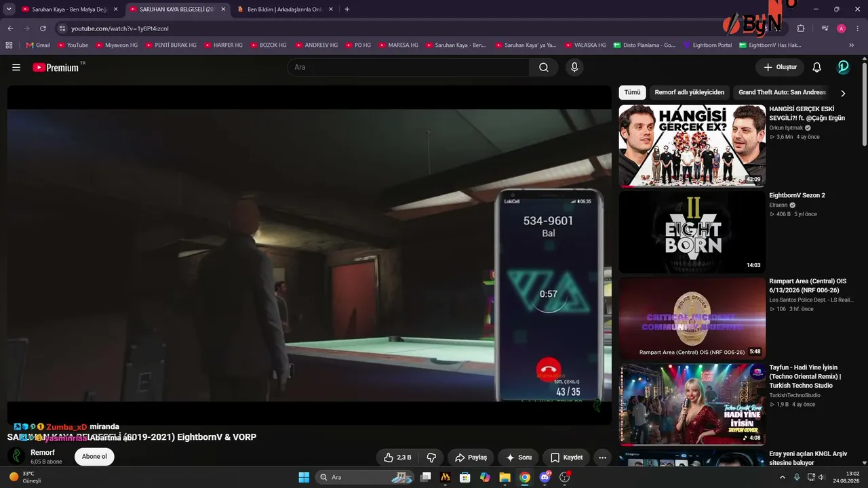The image size is (868, 488).
Task: Open the weather widget showing 33°C
Action: tap(25, 477)
